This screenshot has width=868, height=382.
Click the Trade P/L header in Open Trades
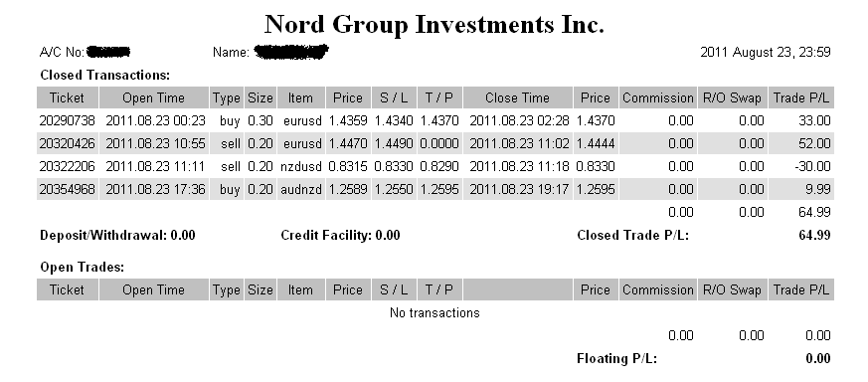pyautogui.click(x=801, y=290)
